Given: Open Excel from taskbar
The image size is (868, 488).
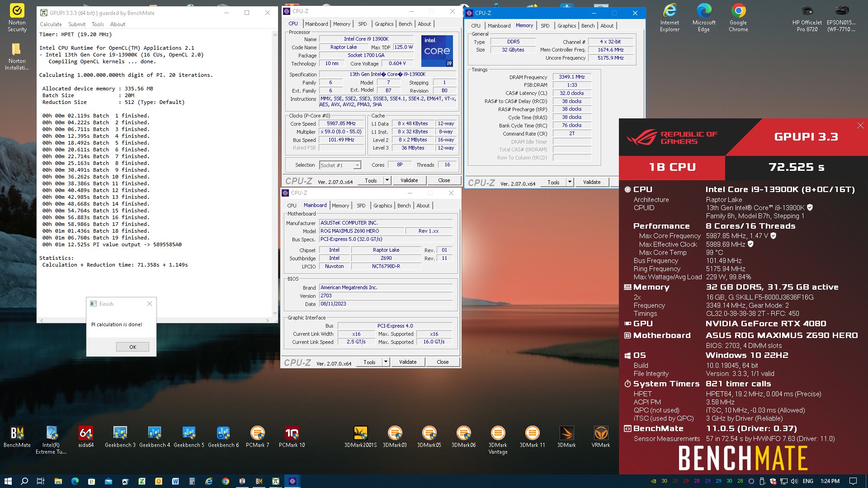Looking at the screenshot, I should click(142, 481).
